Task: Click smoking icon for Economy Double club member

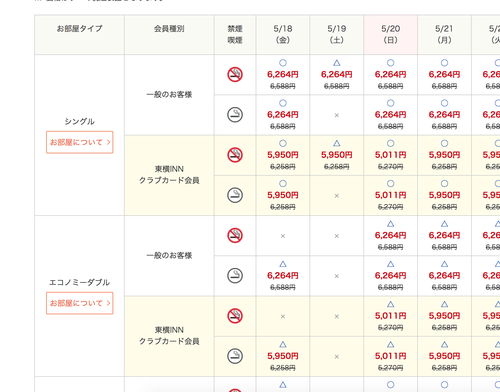Action: [235, 356]
